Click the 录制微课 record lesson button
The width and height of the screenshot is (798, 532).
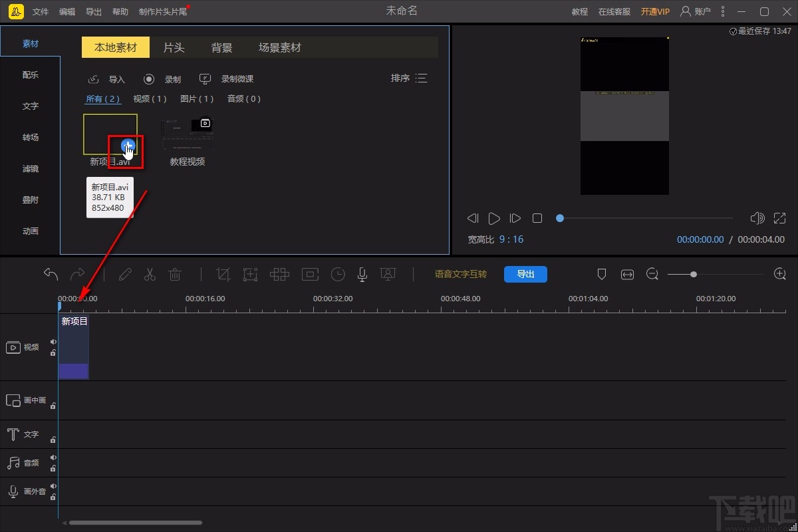[x=226, y=79]
